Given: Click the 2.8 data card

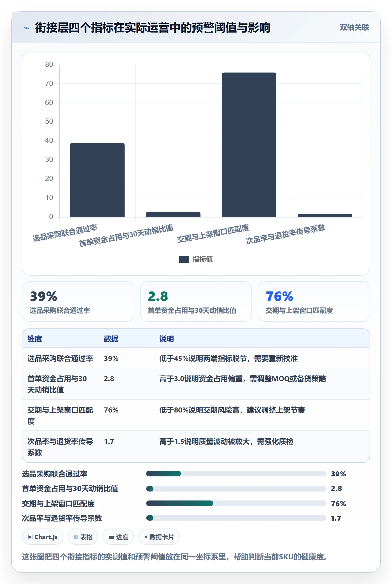Looking at the screenshot, I should coord(196,302).
